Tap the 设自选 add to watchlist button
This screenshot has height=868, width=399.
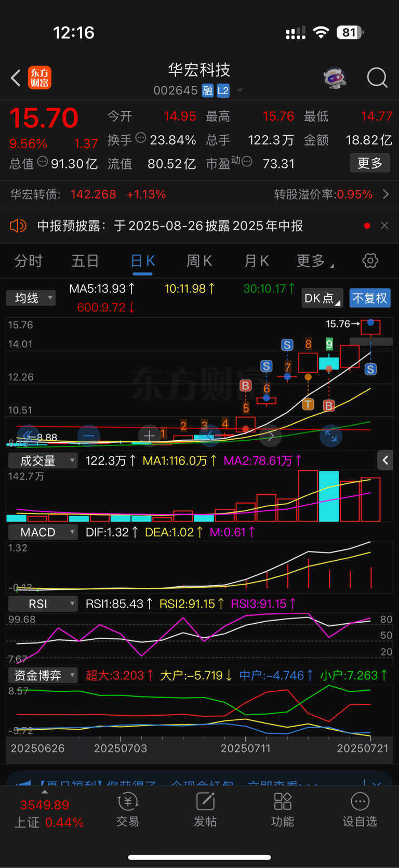[360, 810]
